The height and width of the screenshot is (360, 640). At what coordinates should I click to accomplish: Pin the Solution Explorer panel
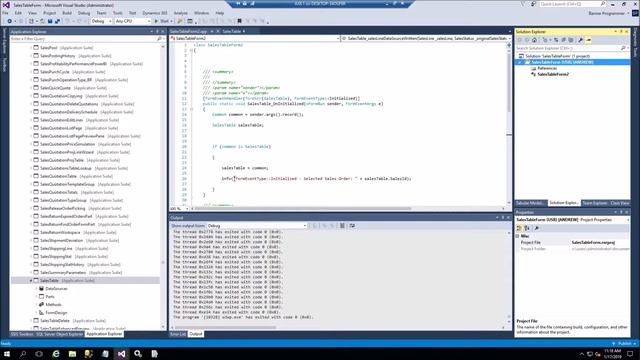click(621, 31)
